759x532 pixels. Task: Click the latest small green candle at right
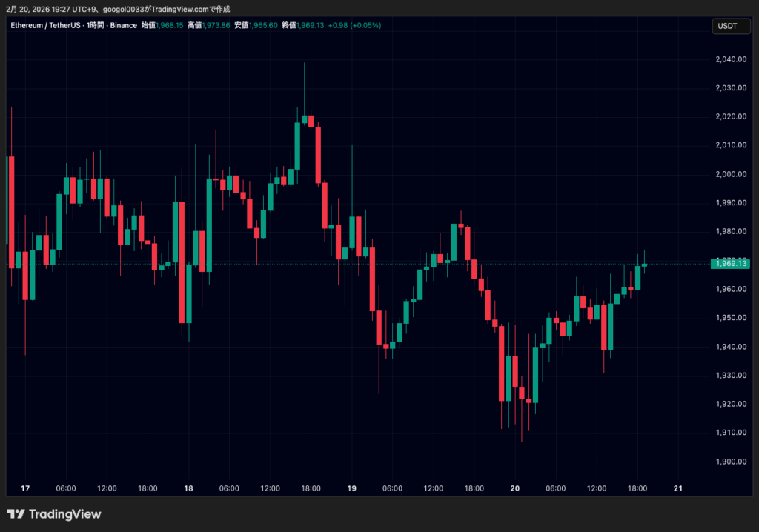[645, 265]
